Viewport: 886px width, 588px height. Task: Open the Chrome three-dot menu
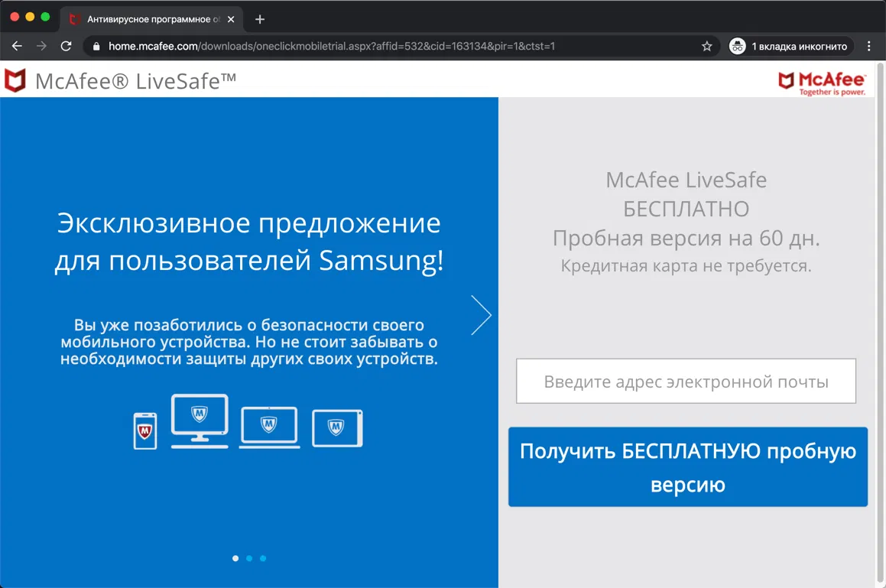click(869, 46)
